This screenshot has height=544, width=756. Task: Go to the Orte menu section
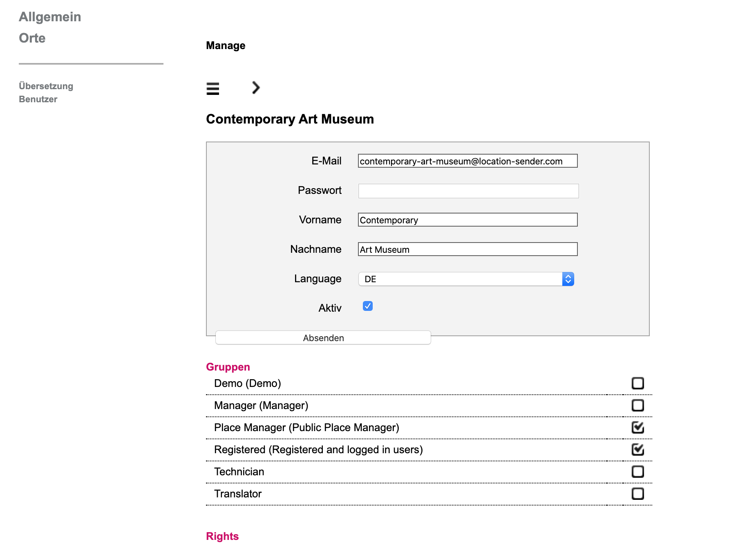click(x=32, y=38)
